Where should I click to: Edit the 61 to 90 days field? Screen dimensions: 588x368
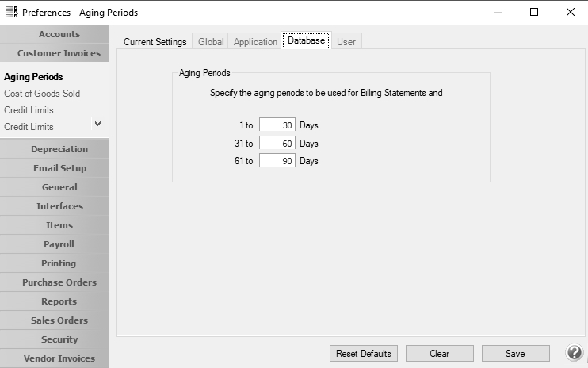click(x=277, y=161)
